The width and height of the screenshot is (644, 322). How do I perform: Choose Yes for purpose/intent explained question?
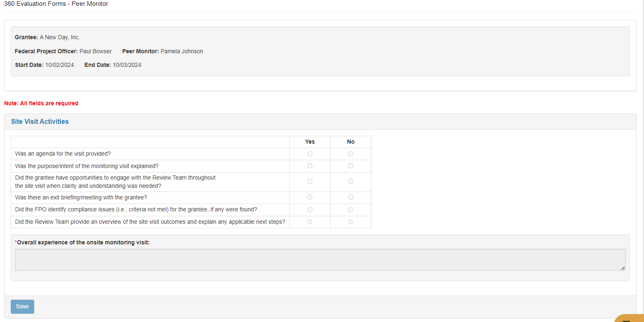click(x=310, y=166)
